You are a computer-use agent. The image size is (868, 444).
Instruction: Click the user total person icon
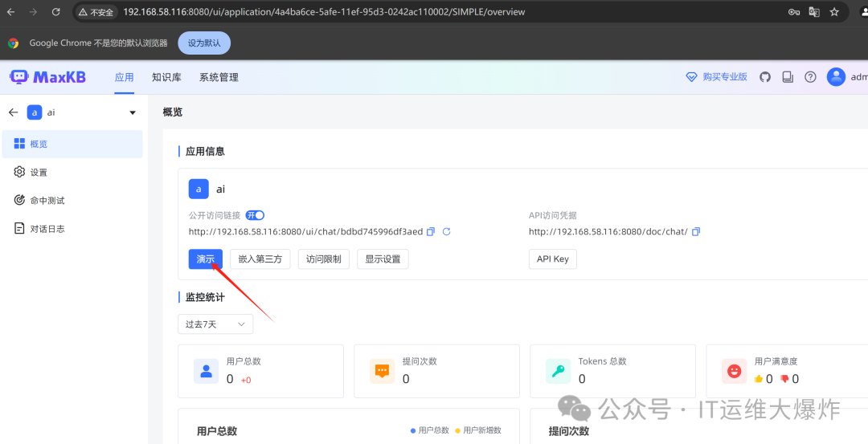click(x=206, y=371)
